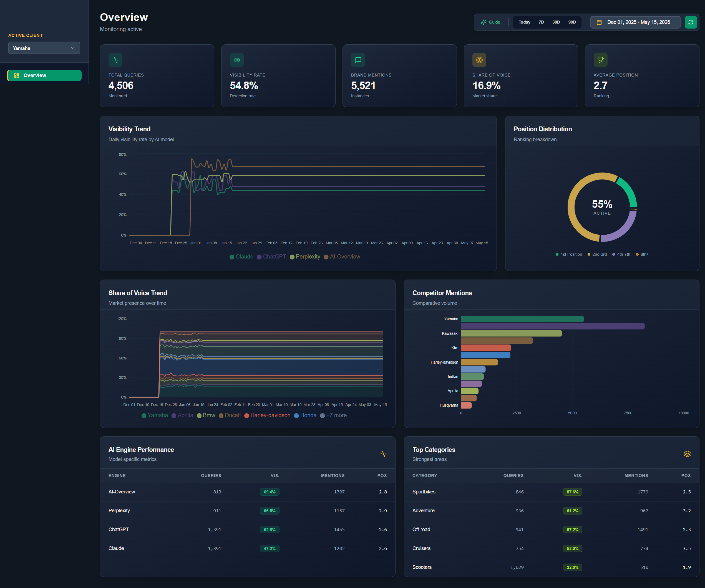The width and height of the screenshot is (705, 588).
Task: Open the date range picker
Action: [635, 22]
